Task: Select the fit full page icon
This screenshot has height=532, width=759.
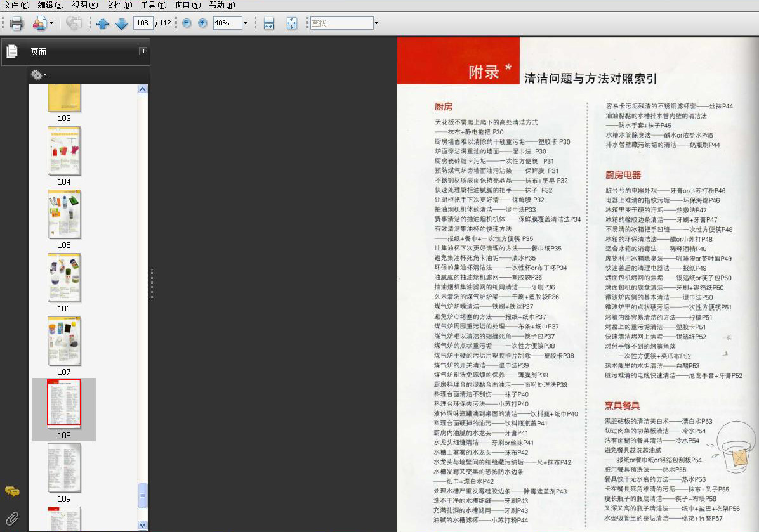Action: (292, 23)
